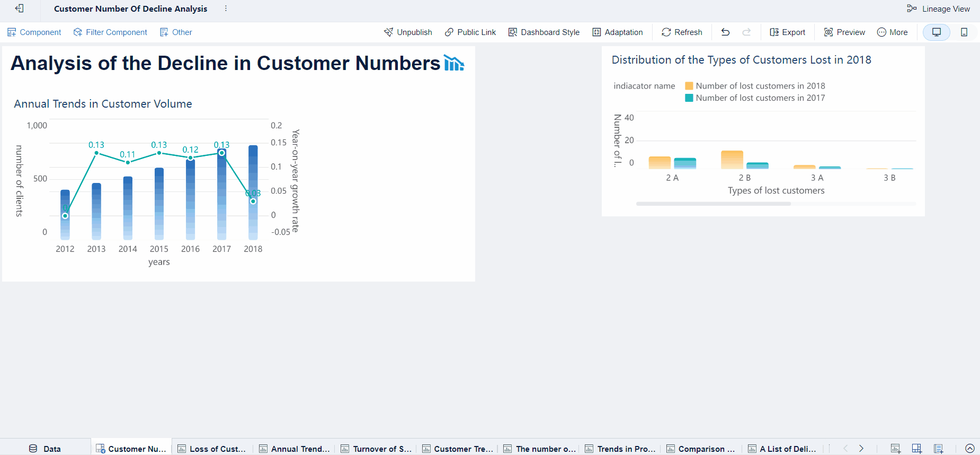Click the declining chart icon beside the title
This screenshot has height=455, width=980.
coord(454,63)
